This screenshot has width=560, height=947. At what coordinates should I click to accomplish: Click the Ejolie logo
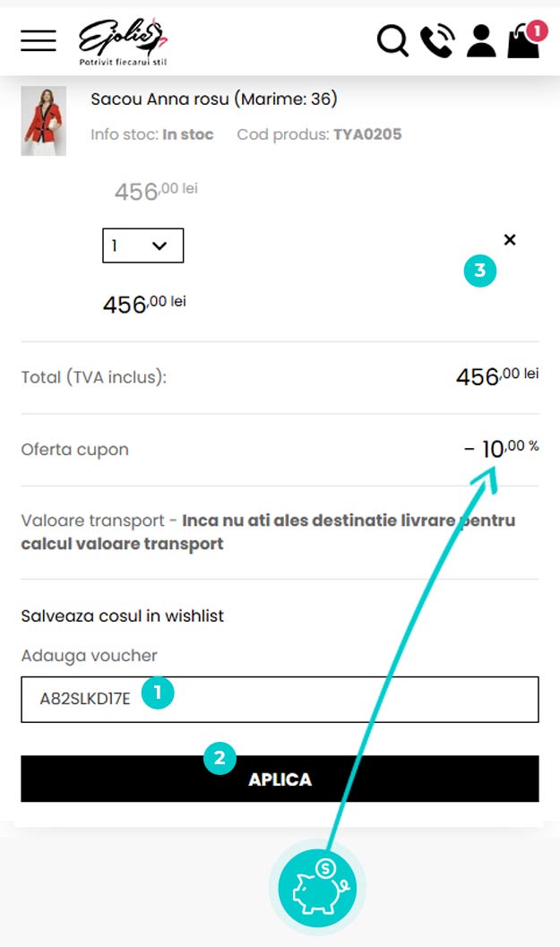tap(123, 41)
